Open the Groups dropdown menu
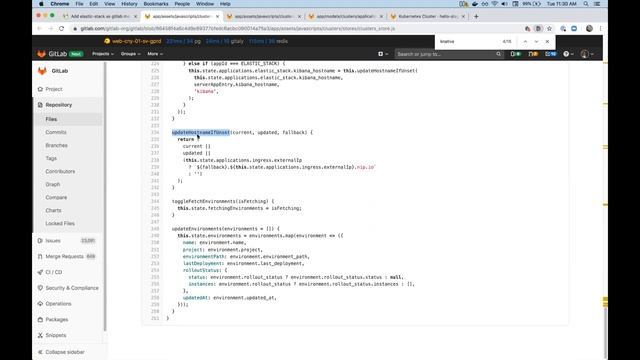Image resolution: width=640 pixels, height=360 pixels. click(x=130, y=54)
